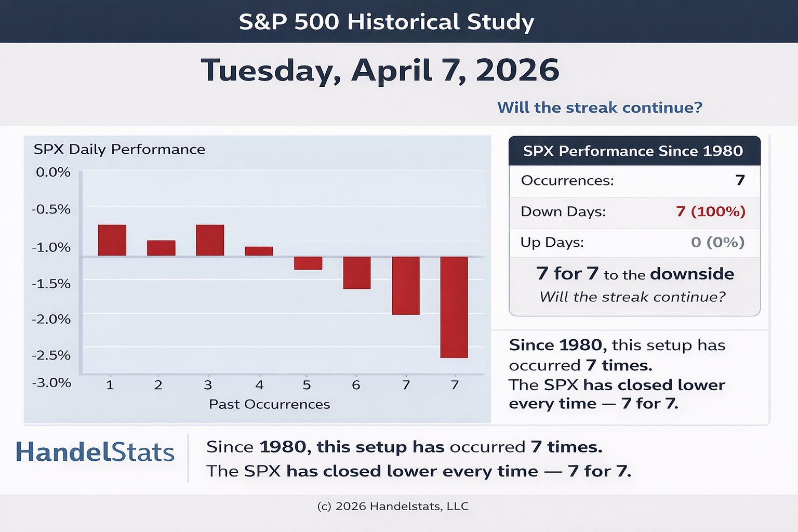
Task: Click the red "7 (100%)" Down Days value
Action: click(x=711, y=211)
